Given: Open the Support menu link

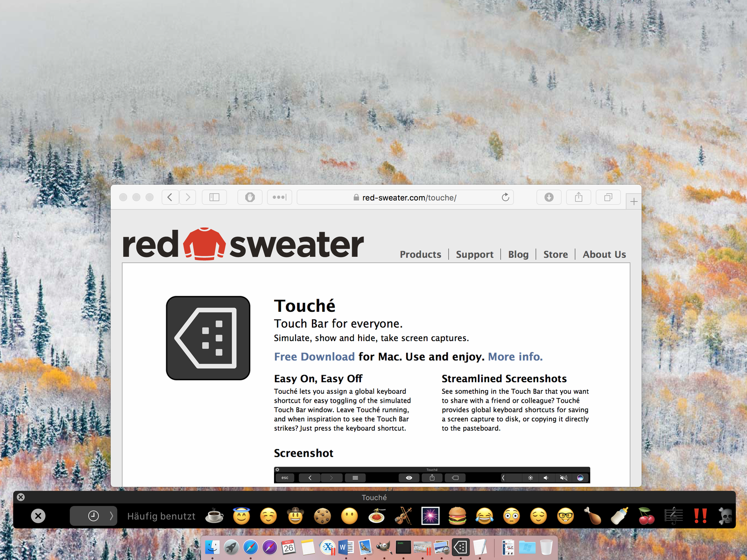Looking at the screenshot, I should click(474, 254).
